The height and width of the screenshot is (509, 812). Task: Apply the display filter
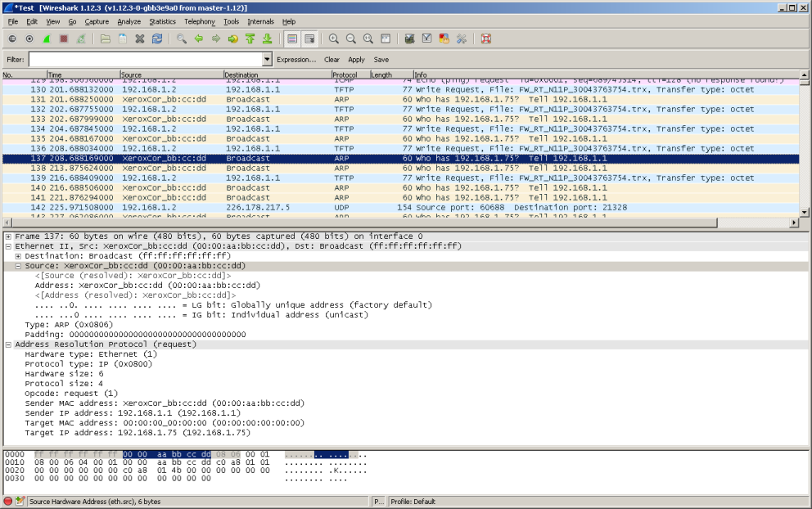356,60
